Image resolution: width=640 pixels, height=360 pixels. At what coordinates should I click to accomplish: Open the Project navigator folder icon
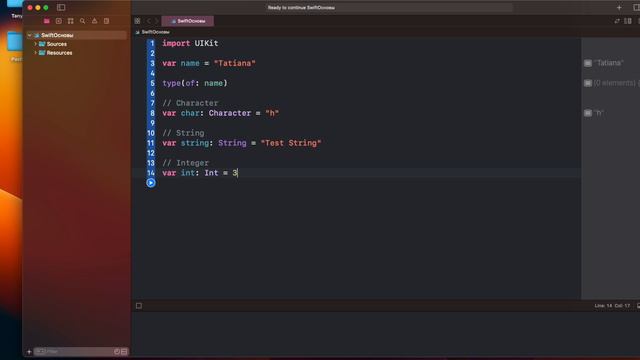click(x=47, y=21)
